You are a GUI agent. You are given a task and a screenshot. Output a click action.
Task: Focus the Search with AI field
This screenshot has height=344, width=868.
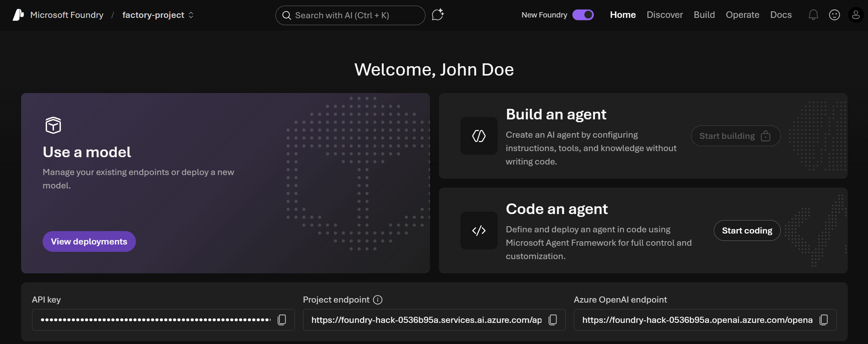[350, 15]
